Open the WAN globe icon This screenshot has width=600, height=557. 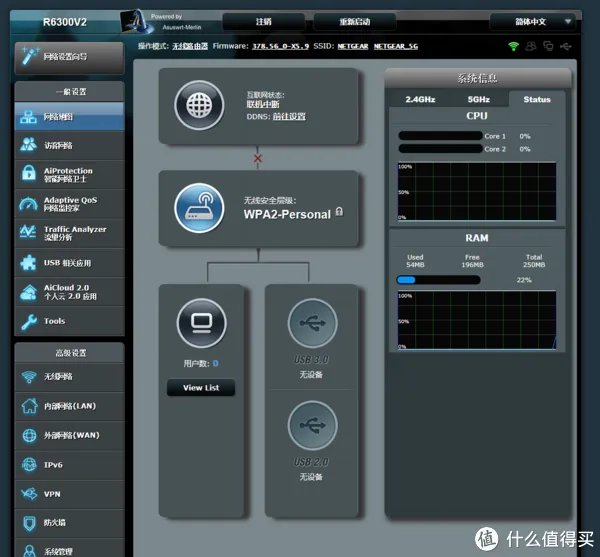pos(29,435)
